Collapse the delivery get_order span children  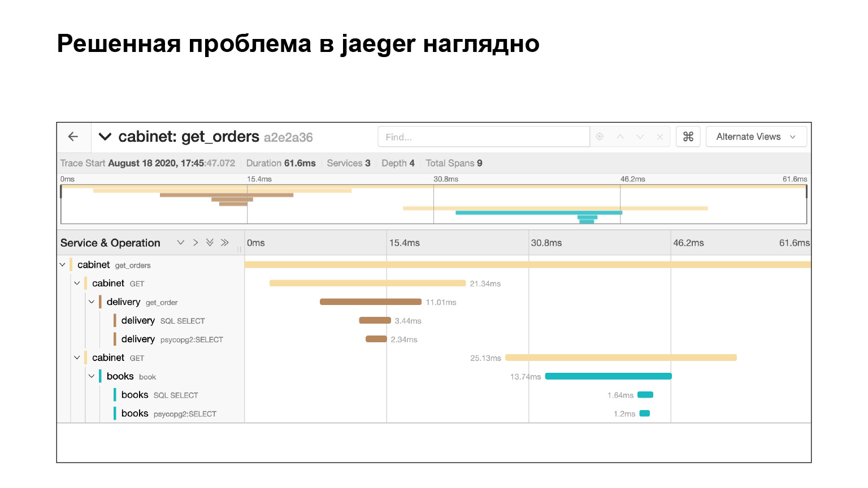point(92,302)
